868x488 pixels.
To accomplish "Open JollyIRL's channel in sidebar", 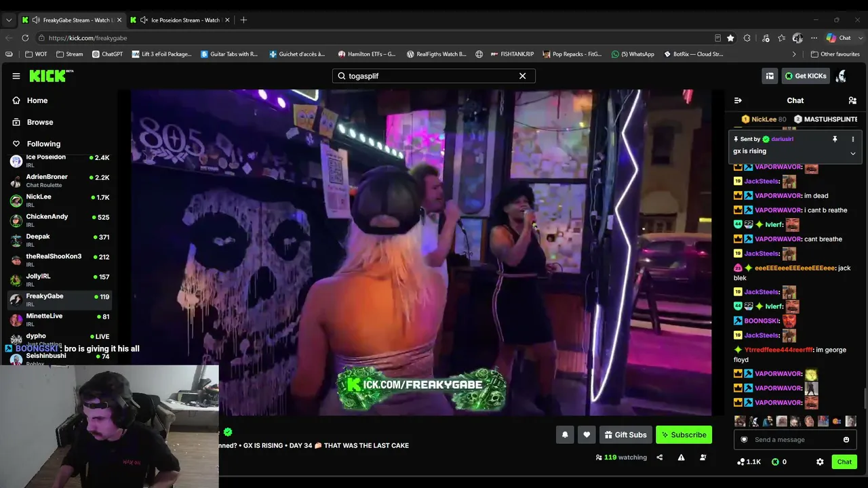I will [60, 279].
